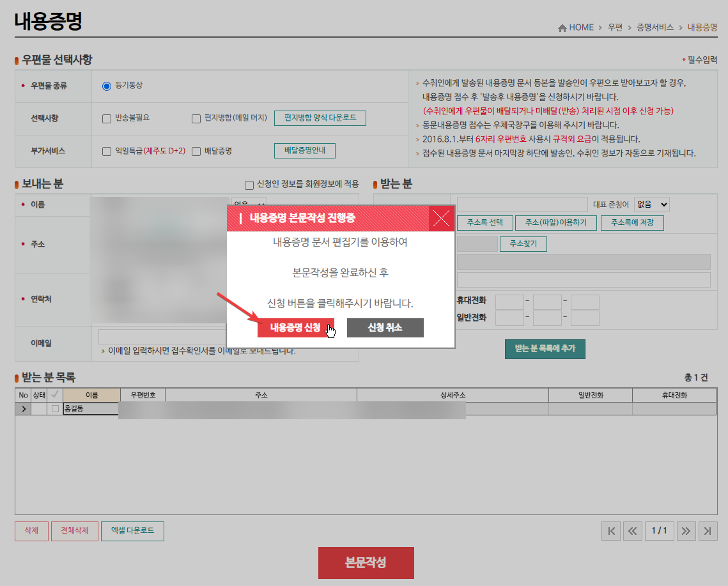The image size is (728, 586).
Task: Click the 이름 column header
Action: coord(91,395)
